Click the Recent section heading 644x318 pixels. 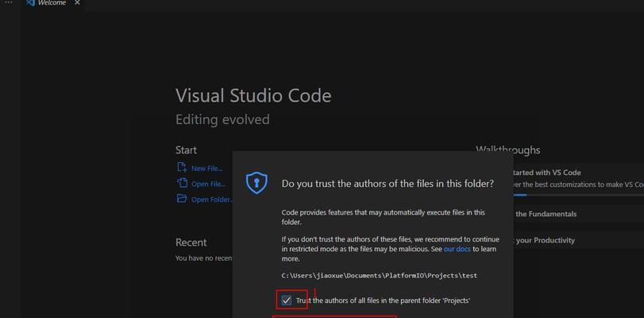[191, 242]
